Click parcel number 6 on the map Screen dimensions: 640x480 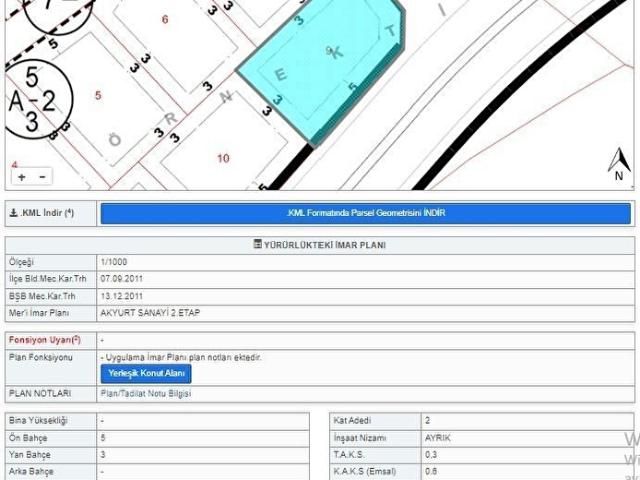tap(165, 20)
